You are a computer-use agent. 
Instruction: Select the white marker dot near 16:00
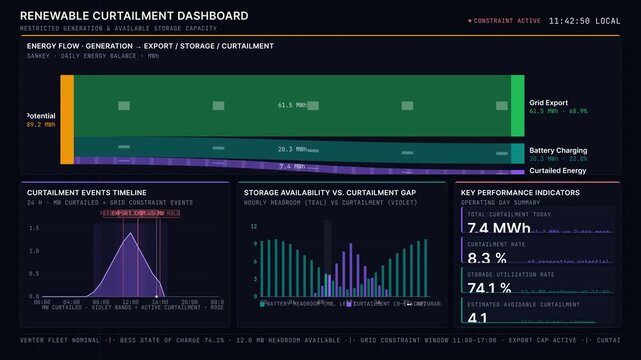pos(157,297)
